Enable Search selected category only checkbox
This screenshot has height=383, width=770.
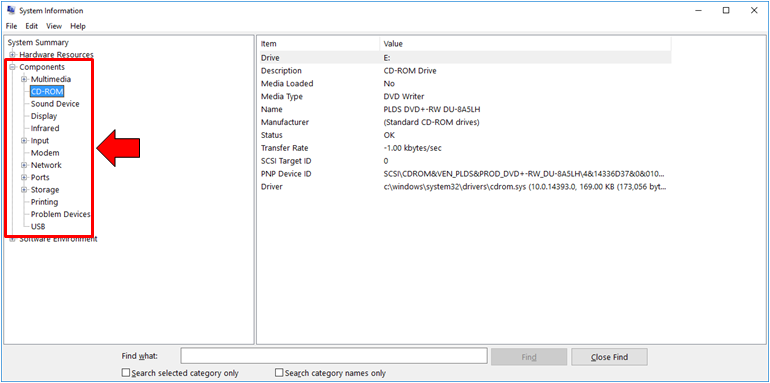click(x=126, y=373)
